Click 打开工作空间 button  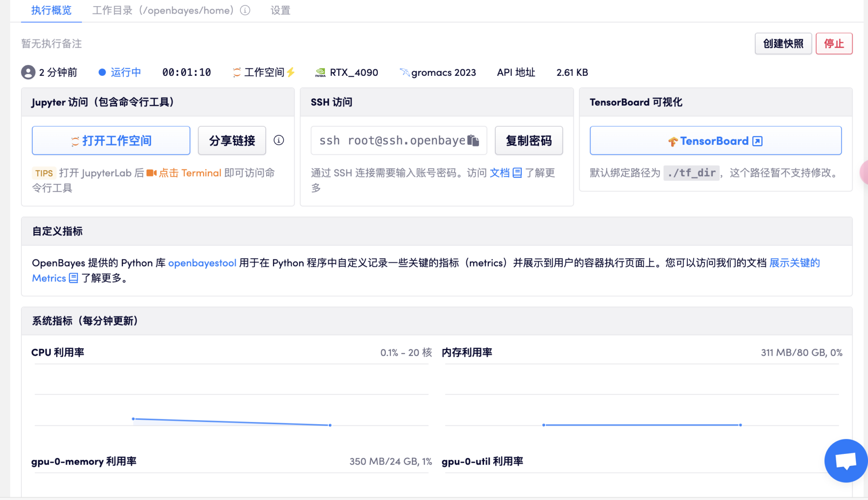[x=111, y=140]
